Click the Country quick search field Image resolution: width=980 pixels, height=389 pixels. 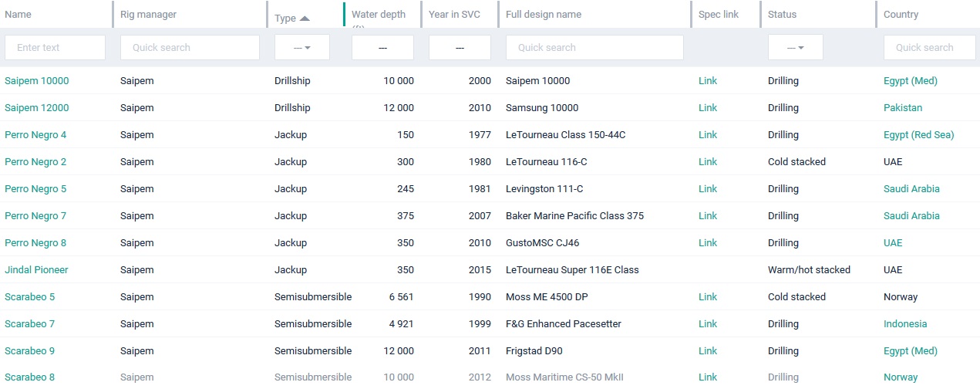coord(929,48)
